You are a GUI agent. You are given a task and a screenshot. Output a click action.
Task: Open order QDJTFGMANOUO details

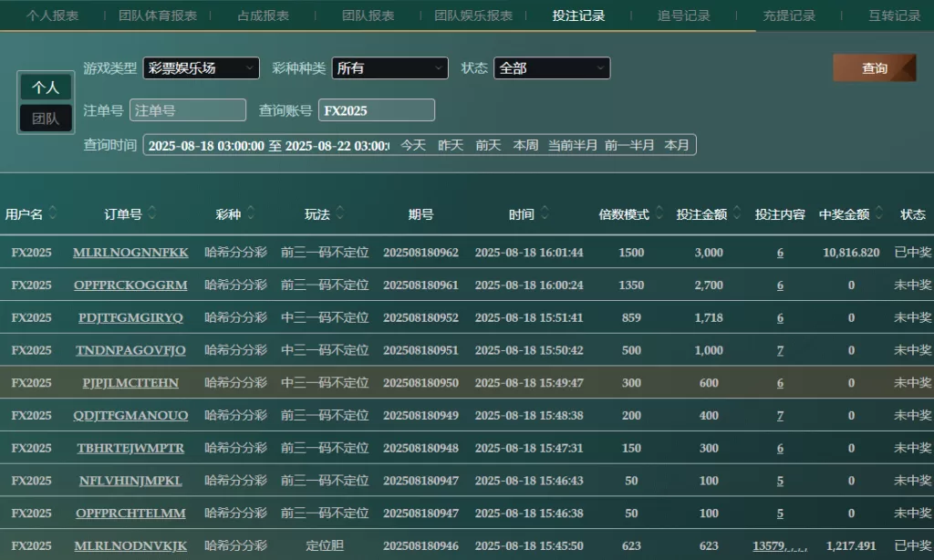point(130,416)
